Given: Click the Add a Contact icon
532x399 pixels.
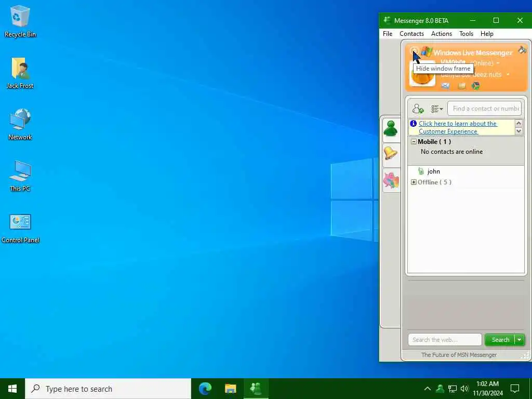Looking at the screenshot, I should [x=418, y=109].
